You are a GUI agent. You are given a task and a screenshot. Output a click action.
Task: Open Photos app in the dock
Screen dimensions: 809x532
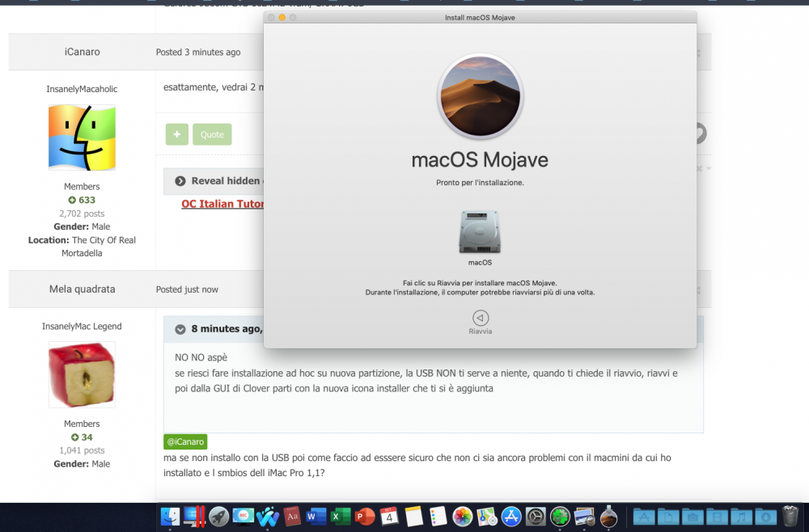coord(462,517)
